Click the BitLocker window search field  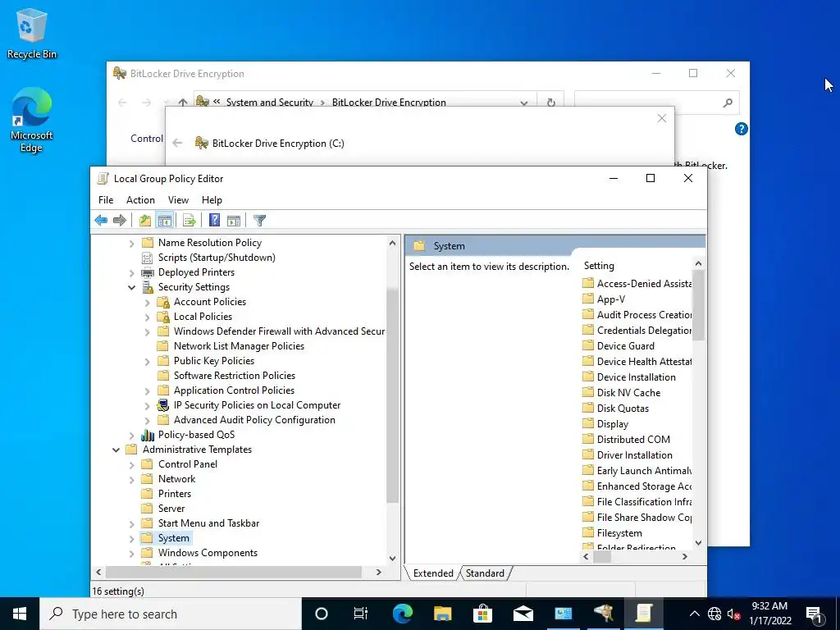656,103
